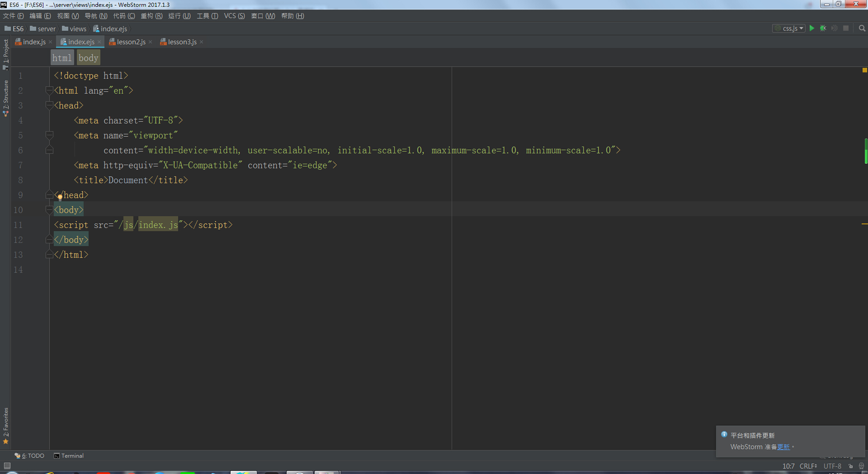The height and width of the screenshot is (474, 868).
Task: Click the Hector inspector icon in status bar
Action: click(861, 466)
